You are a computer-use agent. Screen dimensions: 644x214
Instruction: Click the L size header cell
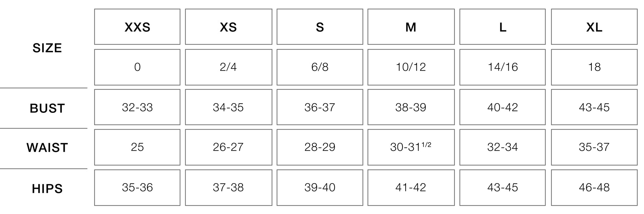(x=502, y=27)
